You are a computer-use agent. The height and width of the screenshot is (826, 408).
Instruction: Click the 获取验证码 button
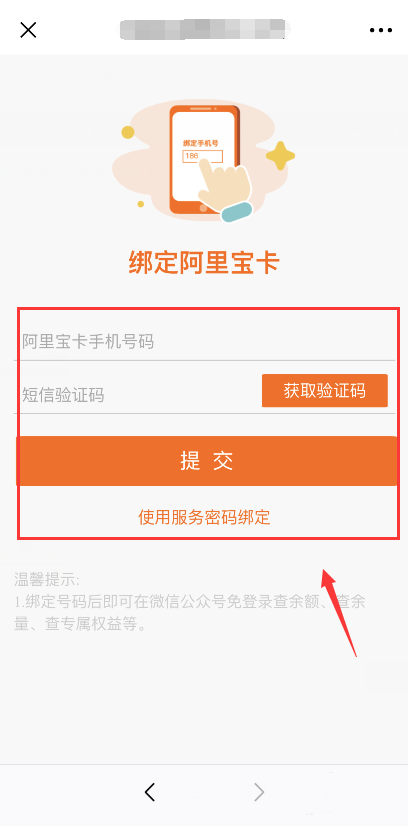point(325,391)
